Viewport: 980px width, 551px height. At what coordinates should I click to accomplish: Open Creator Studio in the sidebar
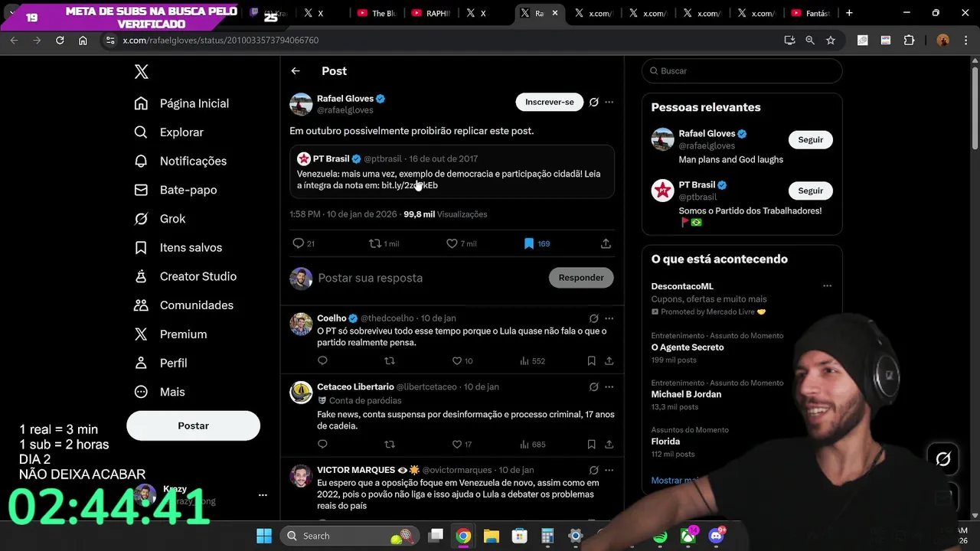pyautogui.click(x=185, y=276)
